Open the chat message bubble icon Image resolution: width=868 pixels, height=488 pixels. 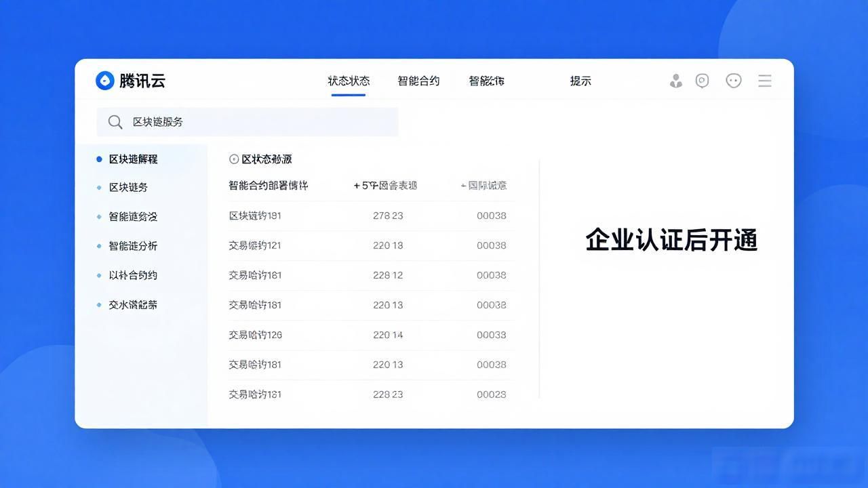coord(702,81)
